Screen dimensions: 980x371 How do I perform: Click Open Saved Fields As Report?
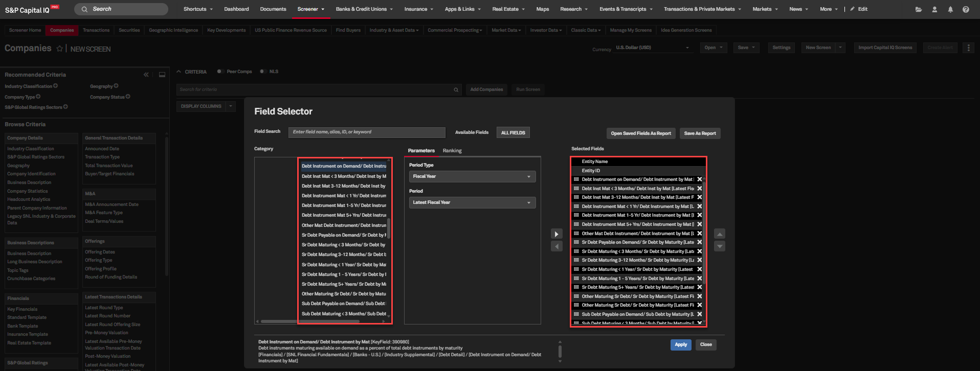pyautogui.click(x=641, y=133)
